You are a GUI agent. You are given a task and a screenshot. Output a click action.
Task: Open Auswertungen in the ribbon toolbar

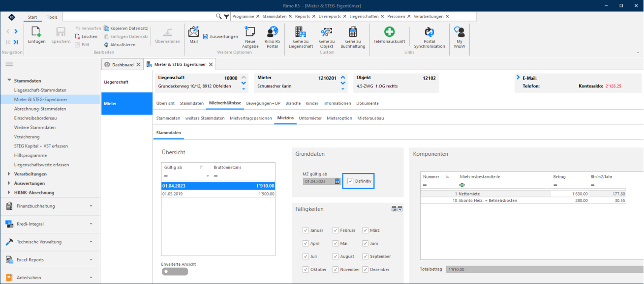pyautogui.click(x=220, y=36)
